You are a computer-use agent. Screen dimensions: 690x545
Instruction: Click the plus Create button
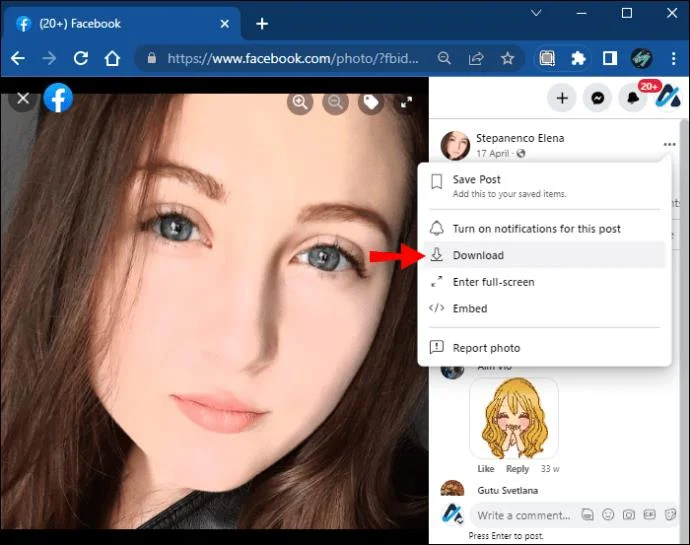click(x=562, y=98)
